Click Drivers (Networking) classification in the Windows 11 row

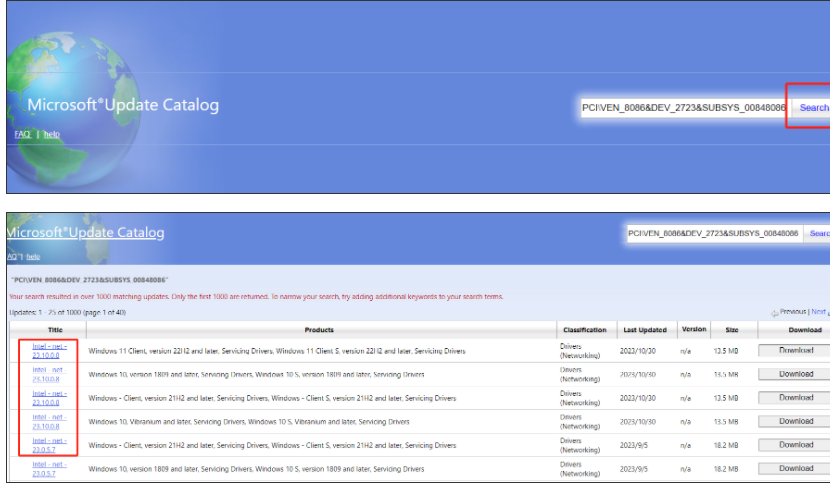pos(580,351)
